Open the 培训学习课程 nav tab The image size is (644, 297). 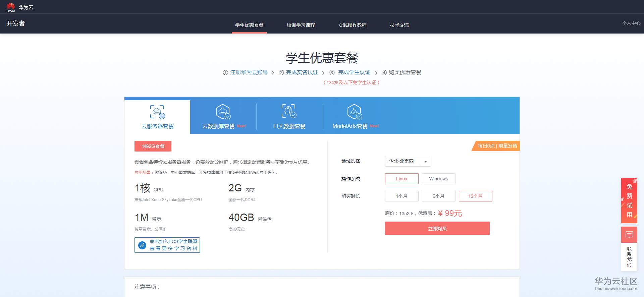pos(301,25)
